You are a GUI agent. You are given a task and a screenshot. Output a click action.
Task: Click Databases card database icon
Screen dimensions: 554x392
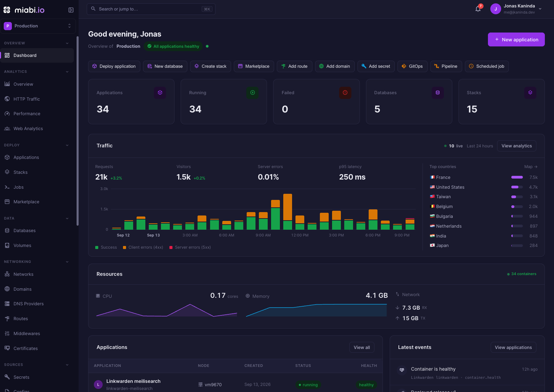coord(438,92)
